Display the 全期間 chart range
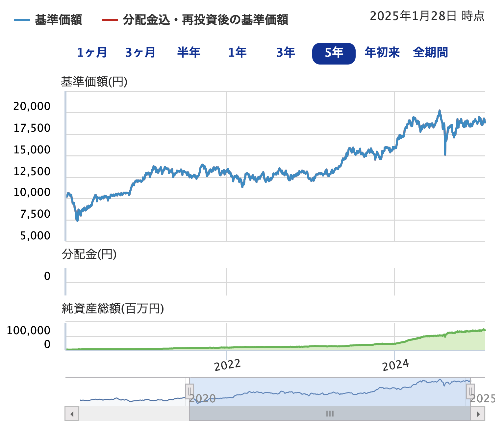This screenshot has height=430, width=504. (x=430, y=53)
